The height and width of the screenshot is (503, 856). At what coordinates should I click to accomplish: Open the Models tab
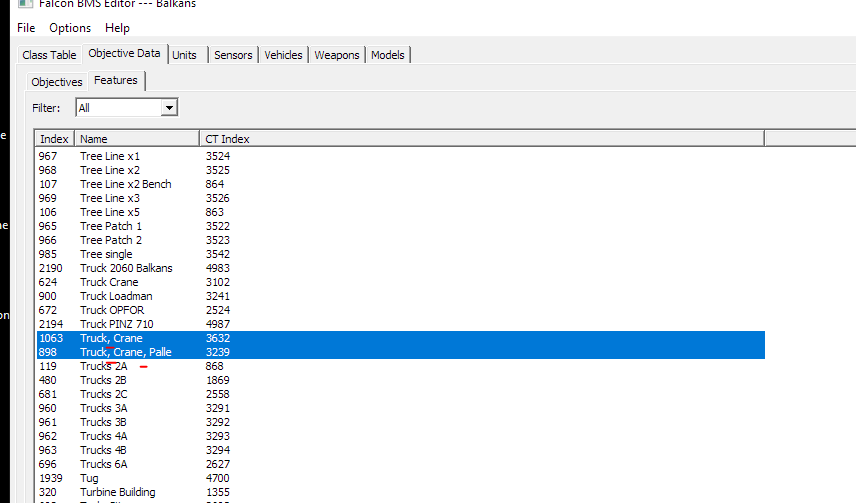point(388,55)
